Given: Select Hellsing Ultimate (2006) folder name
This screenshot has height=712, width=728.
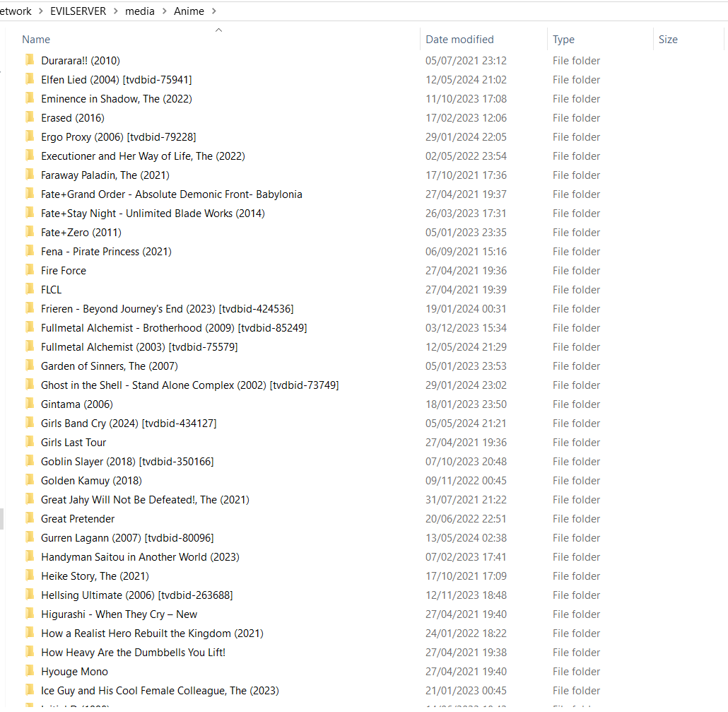Looking at the screenshot, I should 137,595.
